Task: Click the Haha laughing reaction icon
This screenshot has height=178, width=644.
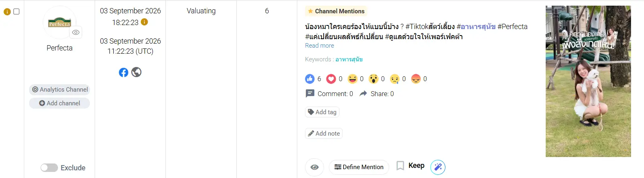Action: (353, 79)
